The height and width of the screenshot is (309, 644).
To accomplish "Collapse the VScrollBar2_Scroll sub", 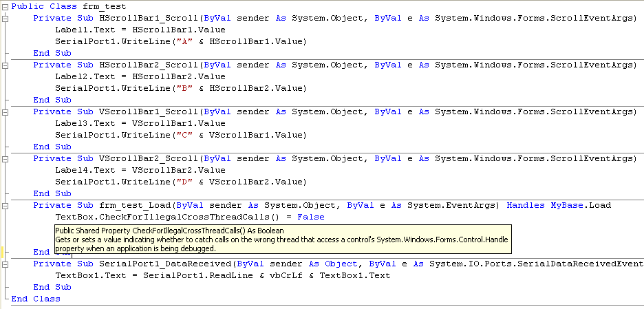I will tap(6, 159).
